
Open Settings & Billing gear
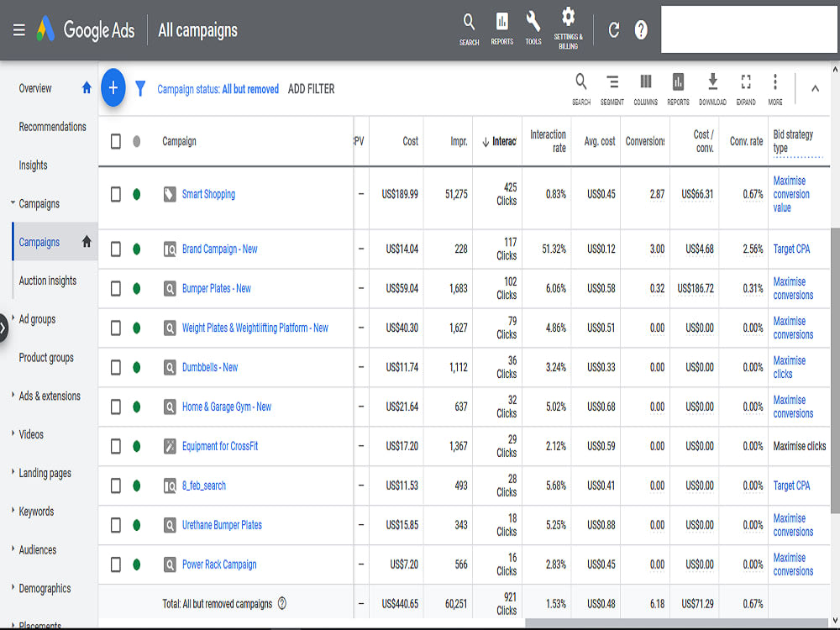pos(568,29)
